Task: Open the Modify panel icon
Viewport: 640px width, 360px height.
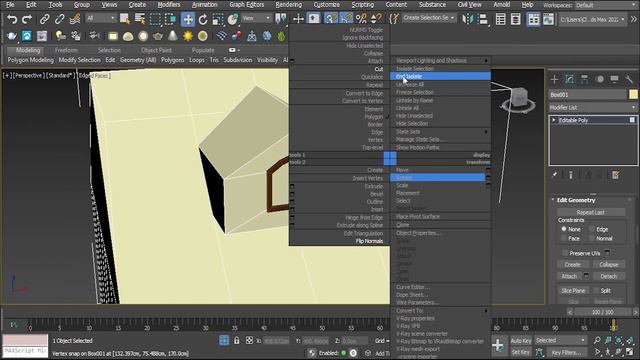Action: pos(569,79)
